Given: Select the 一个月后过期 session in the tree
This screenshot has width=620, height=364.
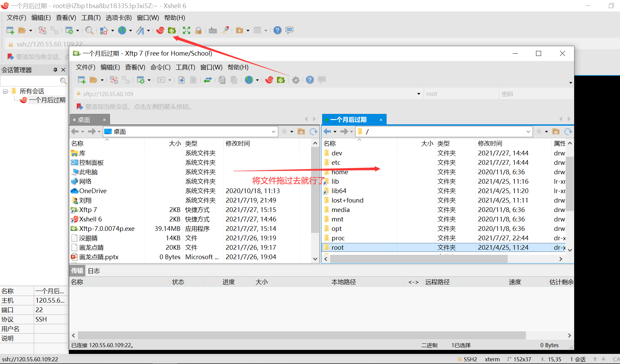Looking at the screenshot, I should [47, 100].
